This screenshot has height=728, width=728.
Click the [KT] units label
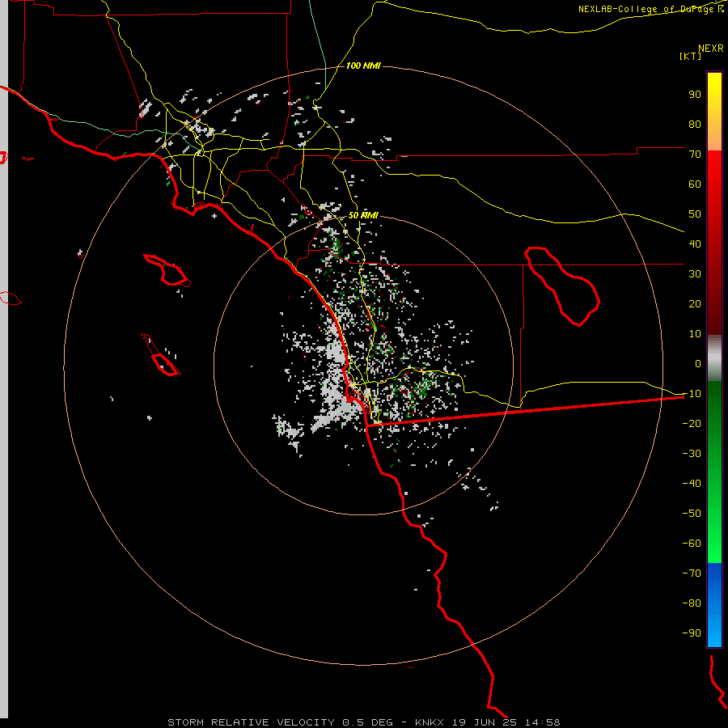click(x=691, y=56)
